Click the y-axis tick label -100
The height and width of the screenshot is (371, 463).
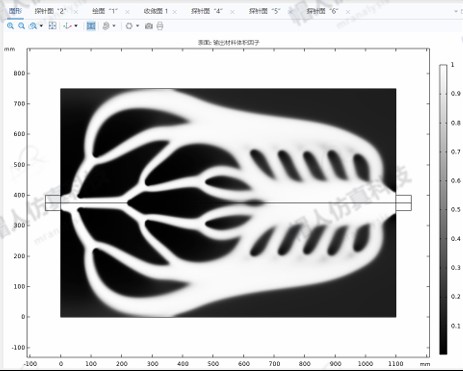tap(19, 347)
